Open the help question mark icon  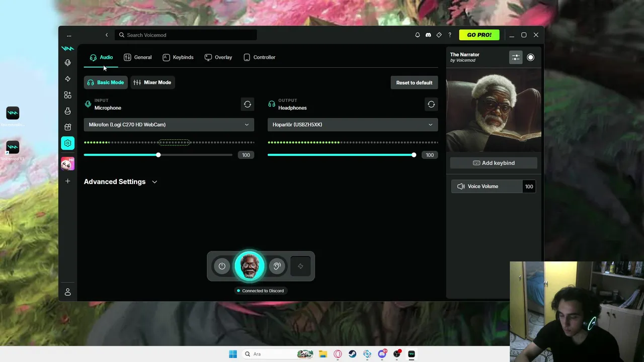[450, 35]
